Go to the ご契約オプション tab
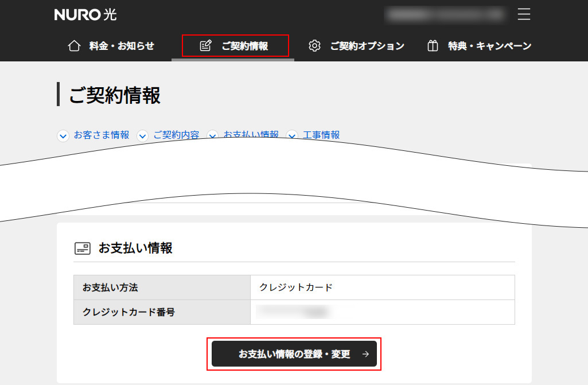Viewport: 588px width, 385px height. 356,46
